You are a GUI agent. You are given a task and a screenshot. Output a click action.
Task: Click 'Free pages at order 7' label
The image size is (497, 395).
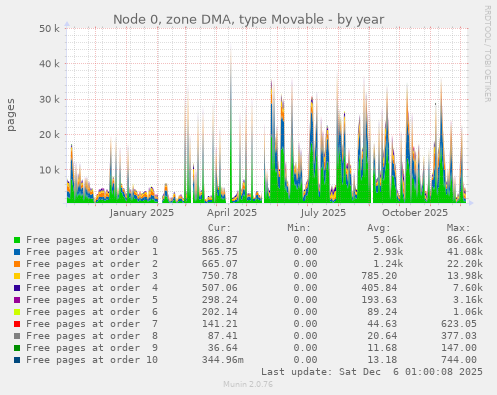[x=92, y=324]
